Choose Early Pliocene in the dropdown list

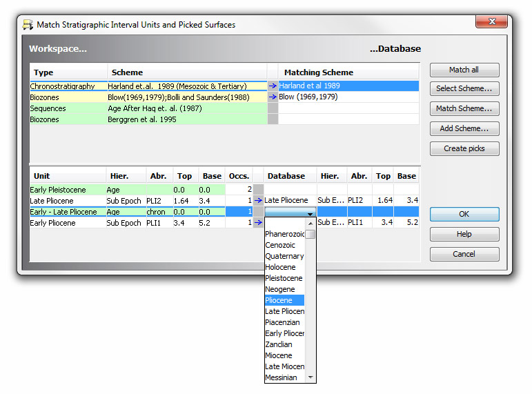pyautogui.click(x=284, y=333)
